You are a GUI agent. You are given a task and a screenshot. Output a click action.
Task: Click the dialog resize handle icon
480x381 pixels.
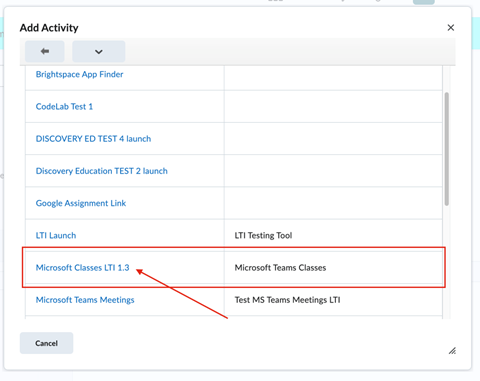click(452, 351)
